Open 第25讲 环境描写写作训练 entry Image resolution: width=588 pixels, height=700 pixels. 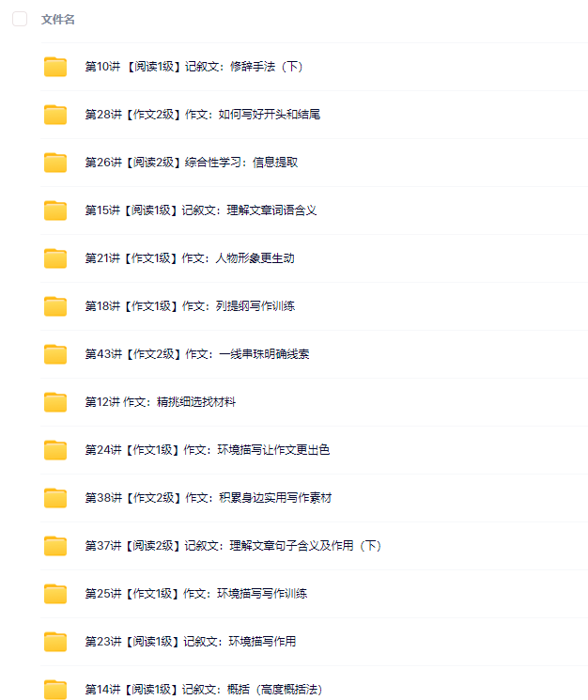pos(196,594)
